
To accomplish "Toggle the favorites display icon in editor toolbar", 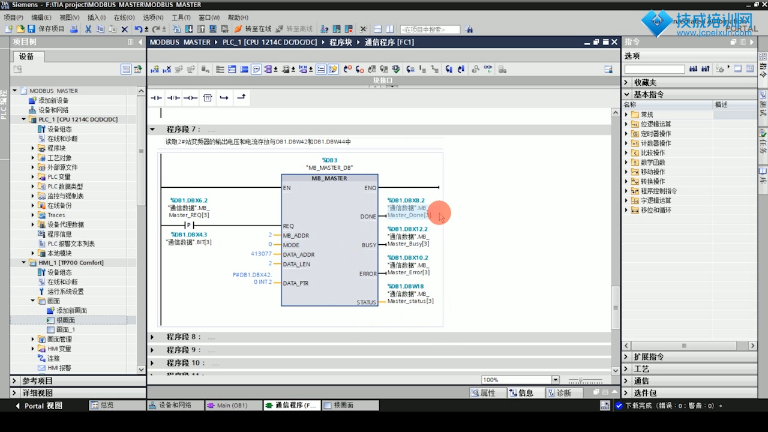I will [333, 70].
